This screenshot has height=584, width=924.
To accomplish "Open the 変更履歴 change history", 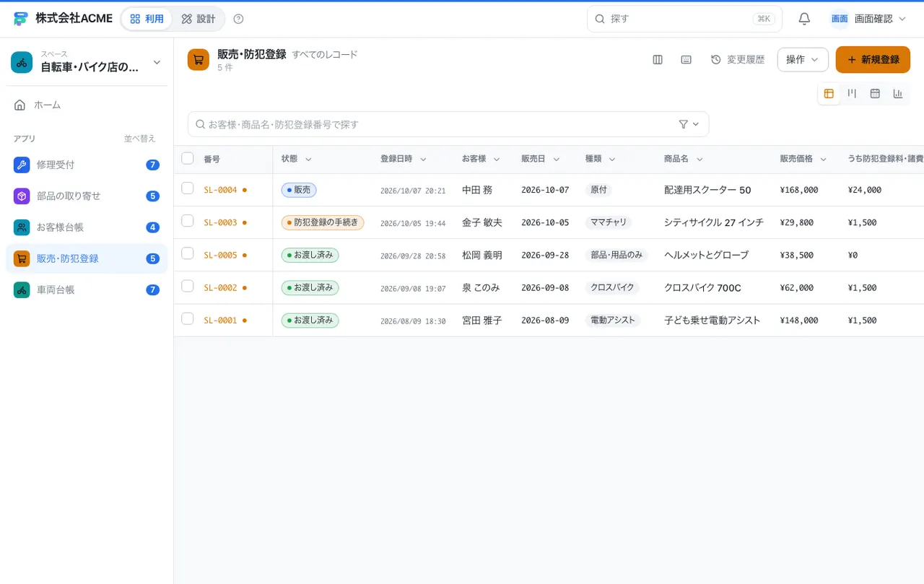I will [738, 60].
